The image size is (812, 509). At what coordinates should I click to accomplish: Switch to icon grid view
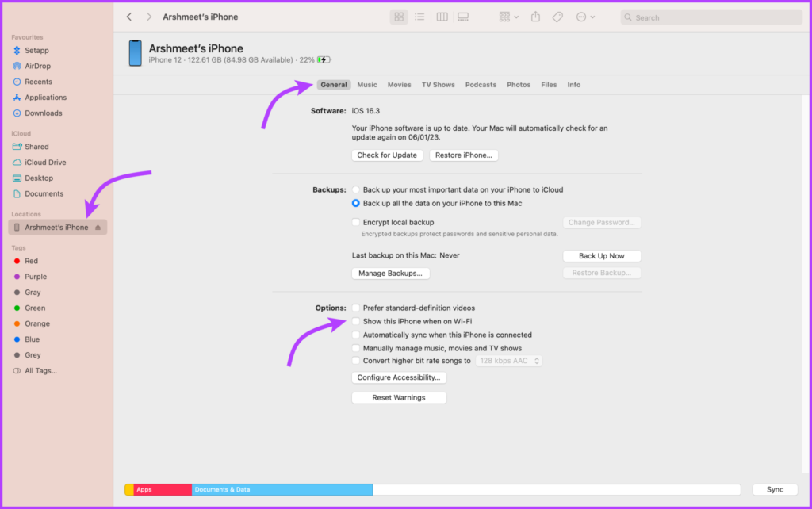point(399,17)
